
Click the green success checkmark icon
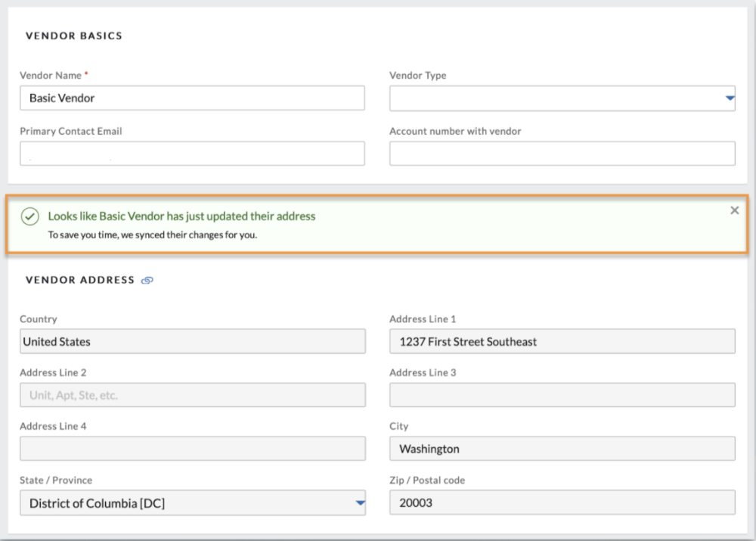point(29,217)
